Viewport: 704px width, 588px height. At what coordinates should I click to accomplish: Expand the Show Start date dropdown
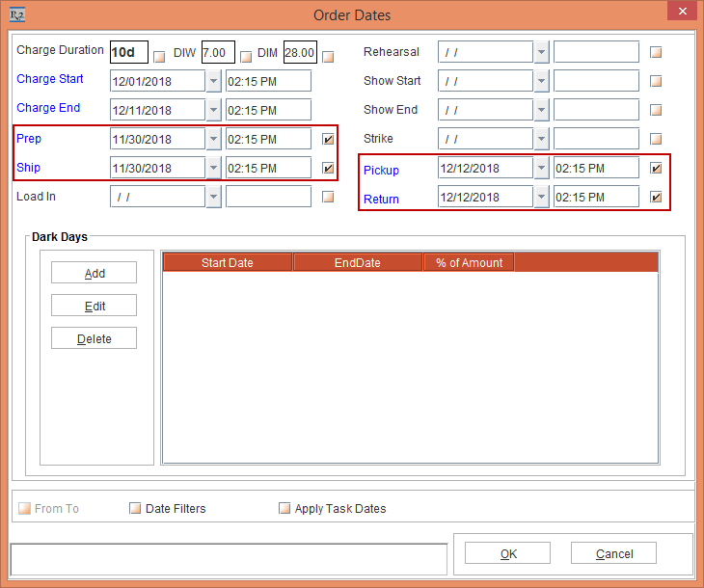(541, 81)
